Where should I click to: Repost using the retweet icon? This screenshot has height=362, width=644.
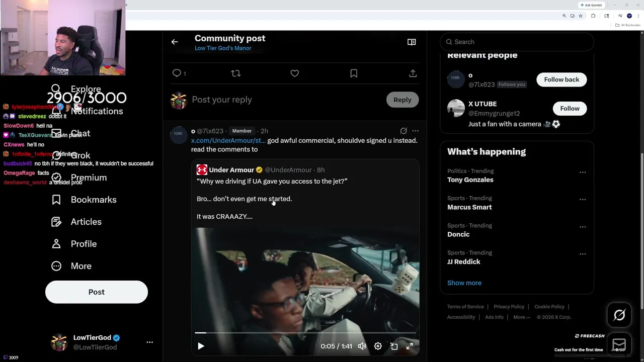(235, 73)
